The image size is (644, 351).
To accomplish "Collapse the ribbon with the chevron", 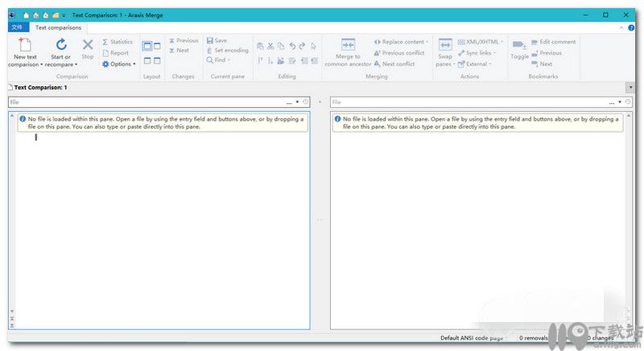I will coord(621,28).
